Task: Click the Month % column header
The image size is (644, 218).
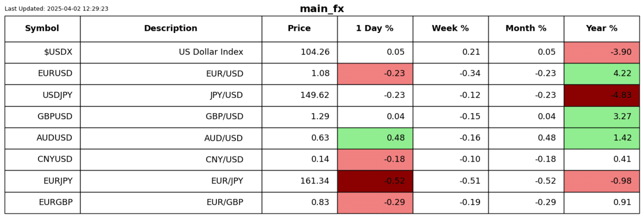Action: point(526,28)
